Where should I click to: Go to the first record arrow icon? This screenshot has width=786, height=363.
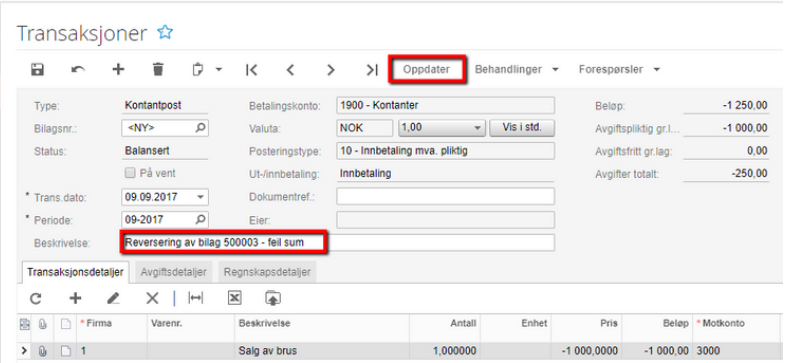(x=252, y=70)
